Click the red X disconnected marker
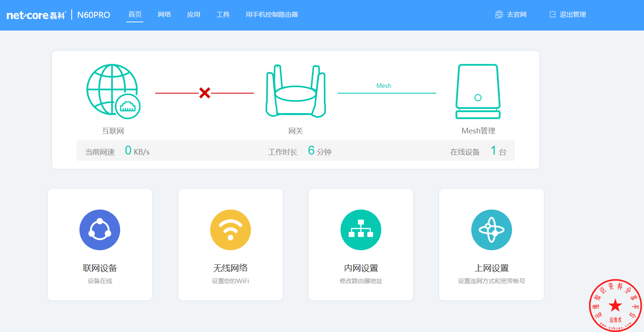Screen dimensions: 644x332 tap(204, 93)
